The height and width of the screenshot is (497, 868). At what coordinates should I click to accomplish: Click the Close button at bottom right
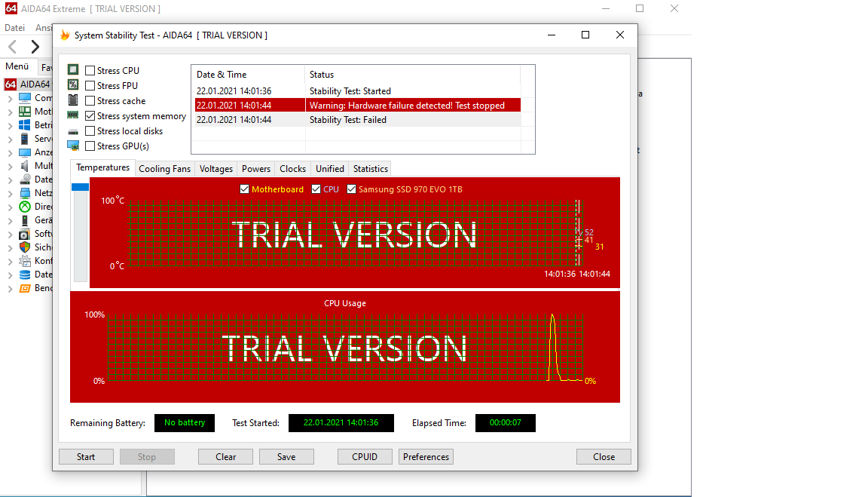[x=604, y=456]
